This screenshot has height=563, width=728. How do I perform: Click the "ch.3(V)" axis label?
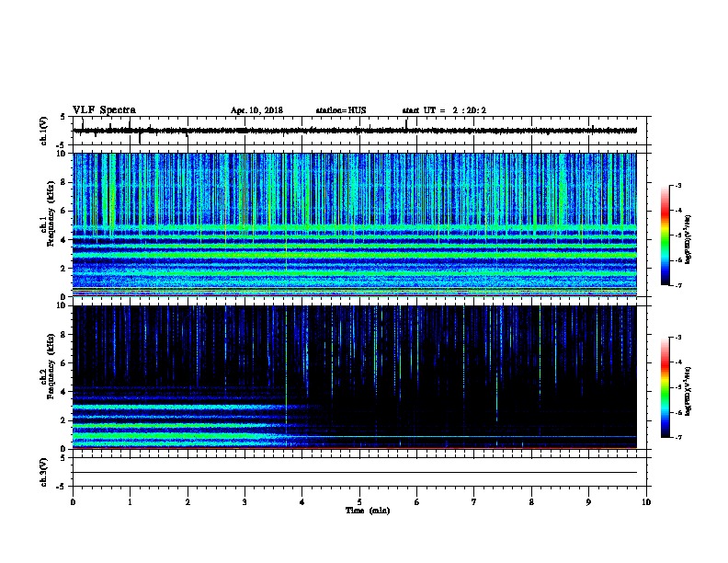[x=43, y=472]
